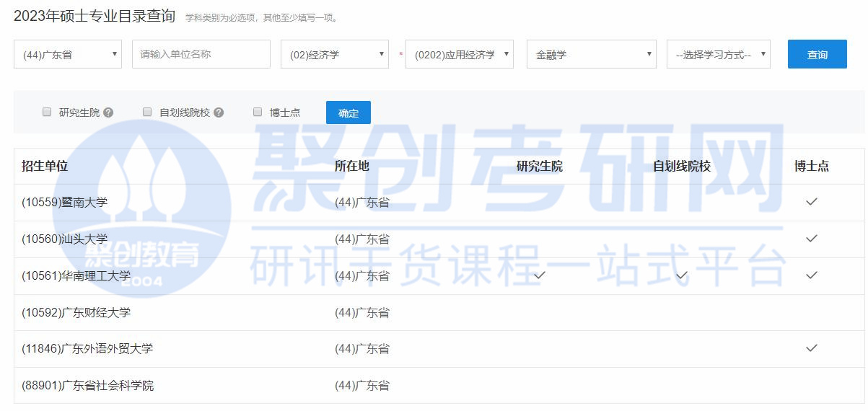Open the 金融学 major dropdown
This screenshot has width=868, height=411.
[x=592, y=54]
